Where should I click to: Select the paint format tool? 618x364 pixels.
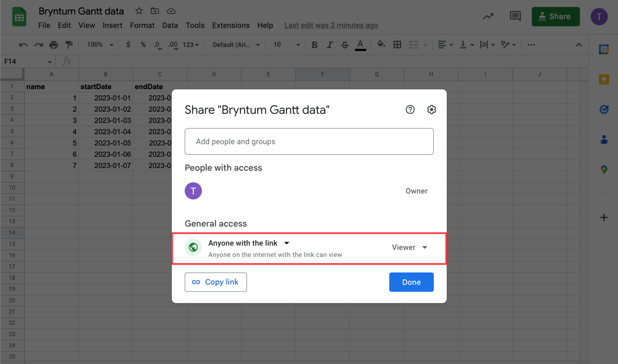coord(69,45)
